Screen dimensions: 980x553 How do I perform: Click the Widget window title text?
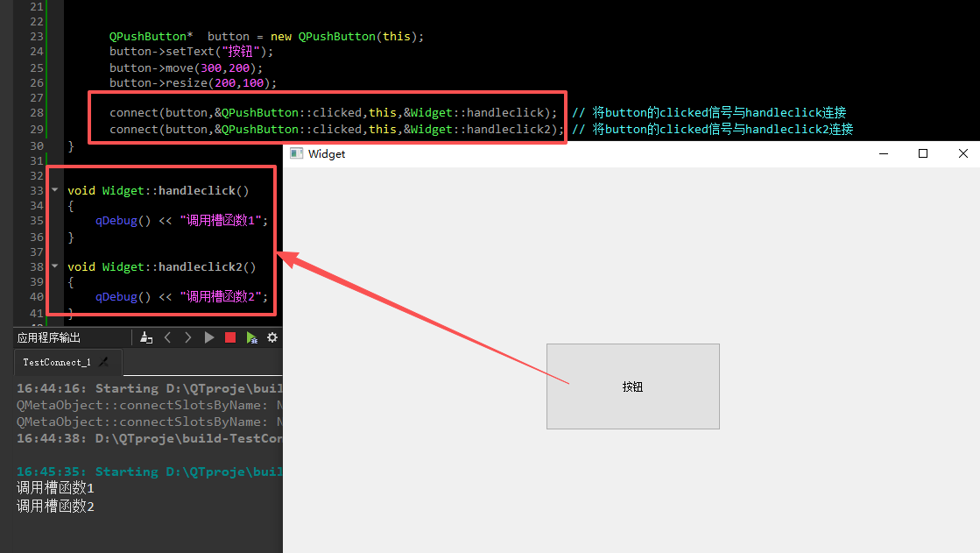point(327,154)
